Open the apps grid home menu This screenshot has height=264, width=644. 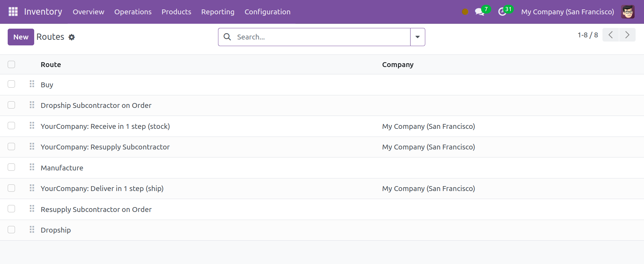click(x=13, y=12)
